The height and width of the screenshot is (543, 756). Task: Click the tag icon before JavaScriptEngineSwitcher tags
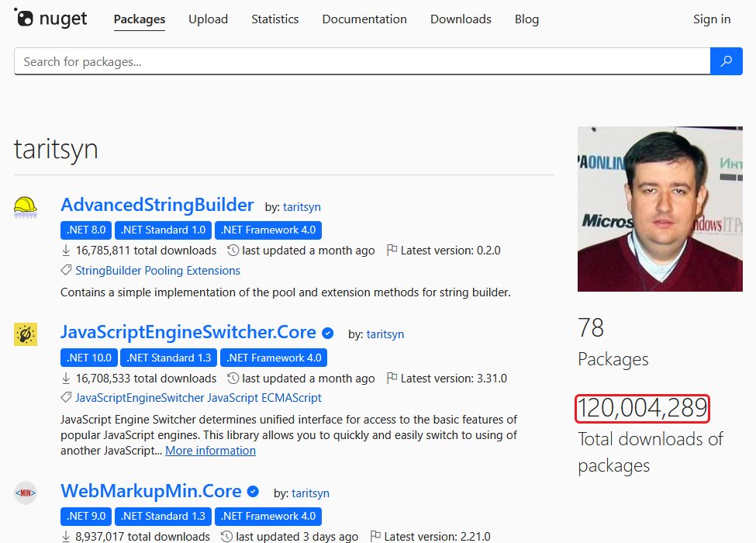click(x=66, y=398)
